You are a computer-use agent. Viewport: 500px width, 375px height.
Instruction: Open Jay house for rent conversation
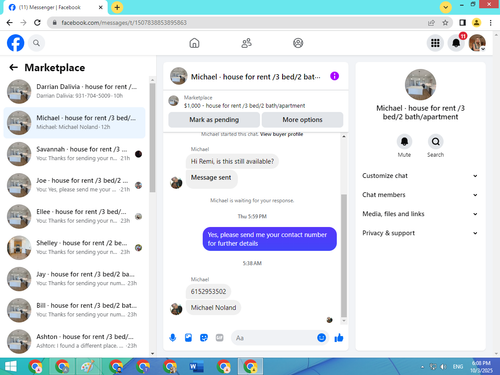pos(74,279)
